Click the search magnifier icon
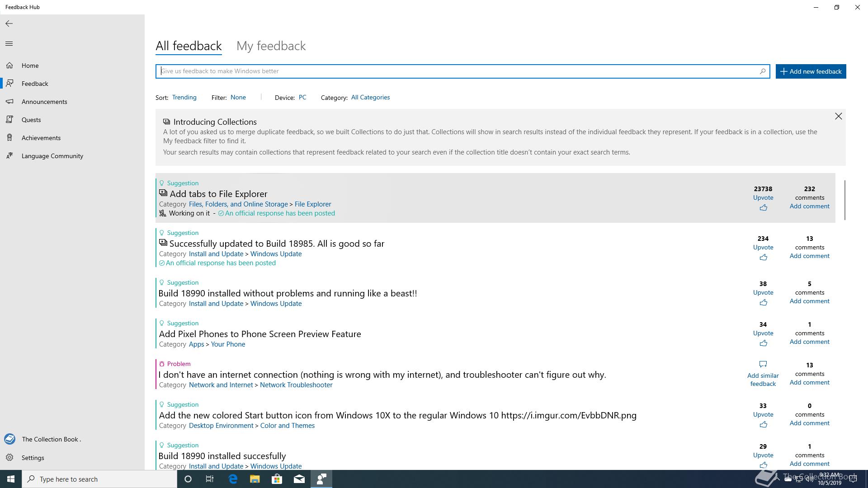 [x=763, y=71]
